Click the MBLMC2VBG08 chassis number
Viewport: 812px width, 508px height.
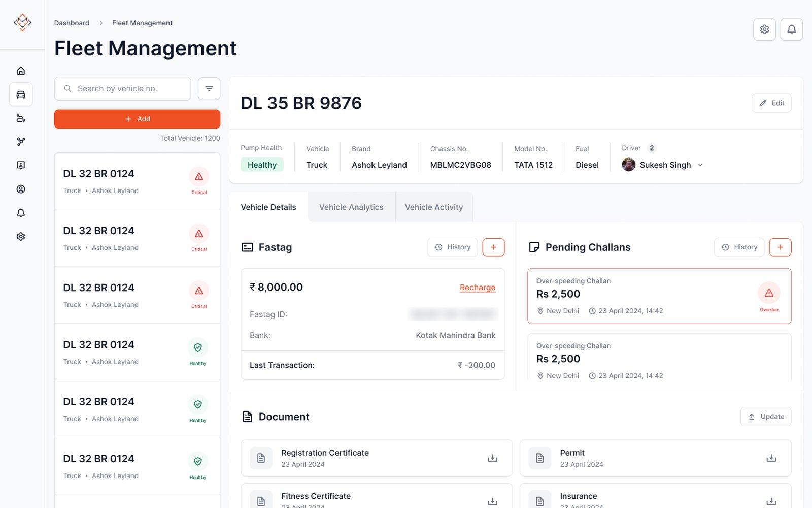(461, 165)
